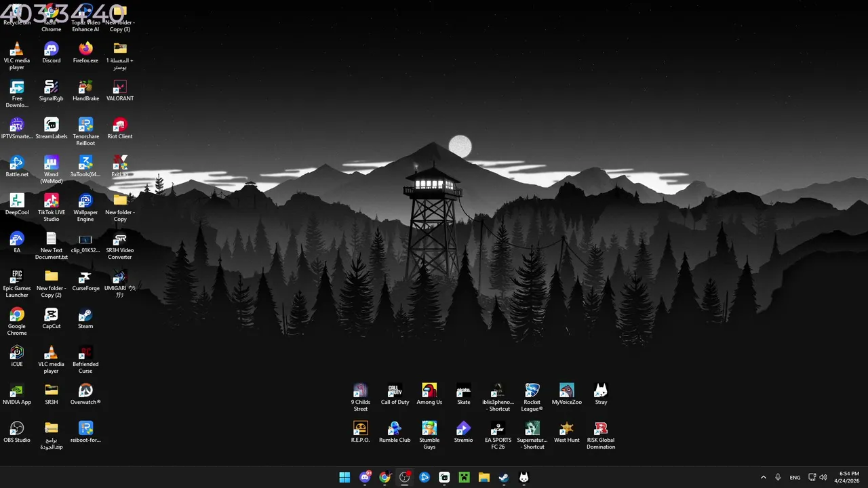
Task: Open the Supernatural shortcut icon
Action: pos(532,436)
